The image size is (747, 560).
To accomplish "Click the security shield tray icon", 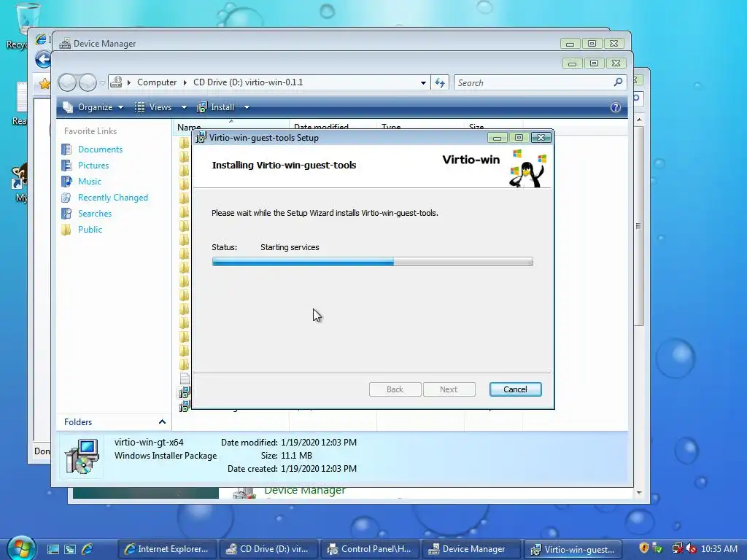I will pyautogui.click(x=643, y=548).
